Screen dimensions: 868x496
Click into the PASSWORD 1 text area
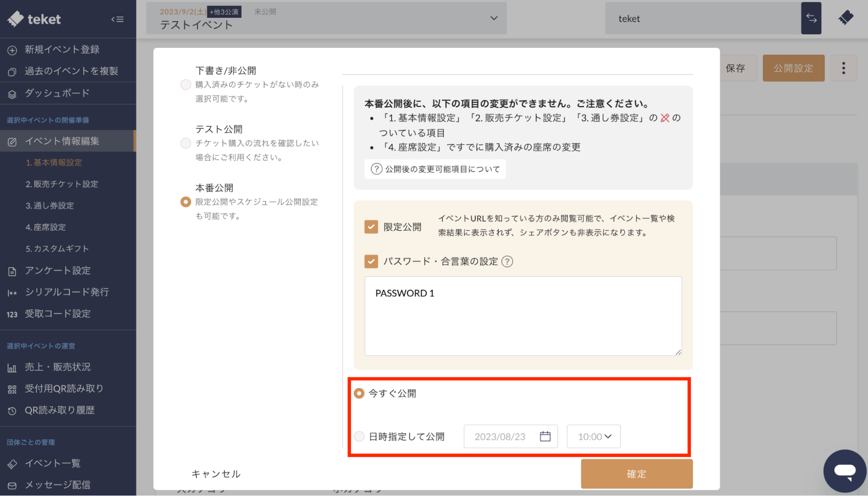[x=523, y=316]
